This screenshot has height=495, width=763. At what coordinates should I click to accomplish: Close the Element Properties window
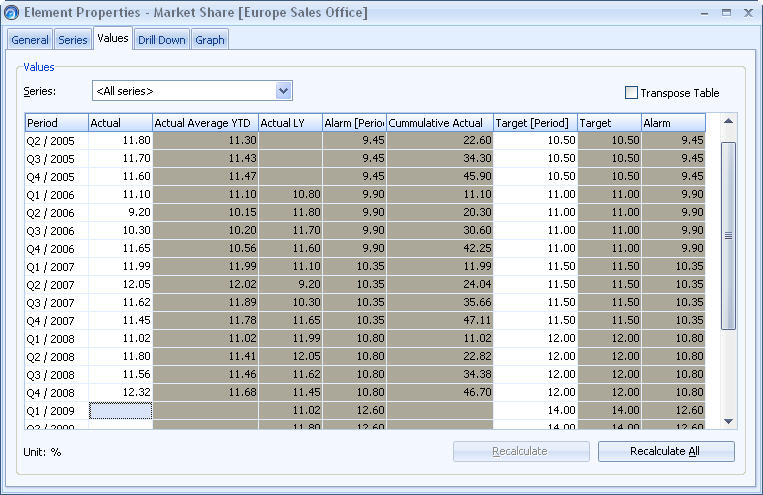[x=748, y=13]
